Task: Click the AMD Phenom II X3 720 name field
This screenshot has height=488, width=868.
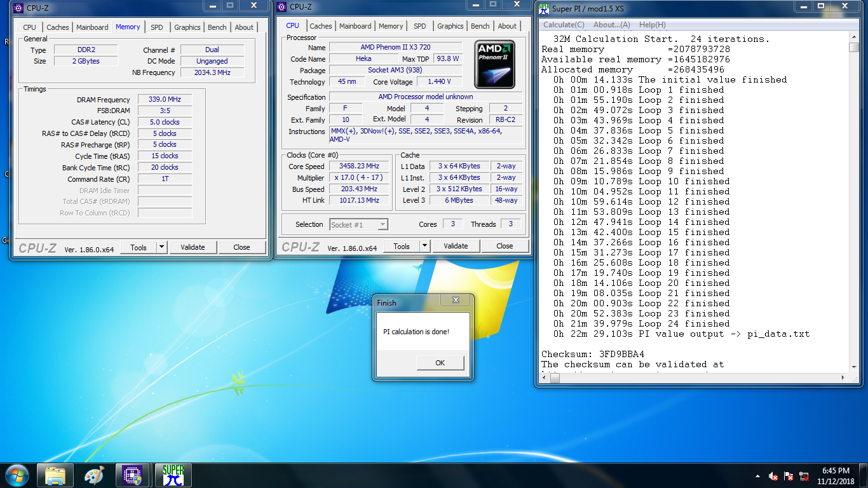Action: 395,48
